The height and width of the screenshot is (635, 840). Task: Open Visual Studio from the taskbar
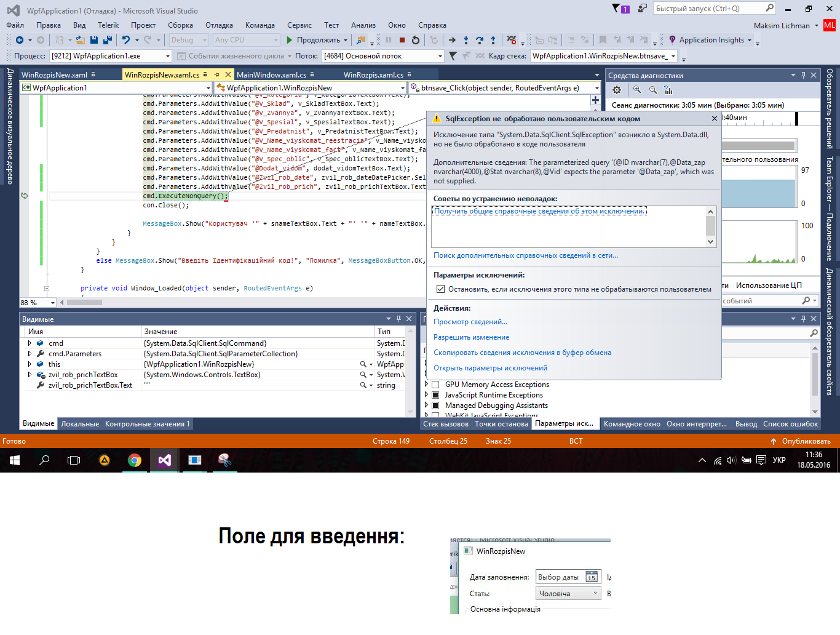[x=165, y=460]
